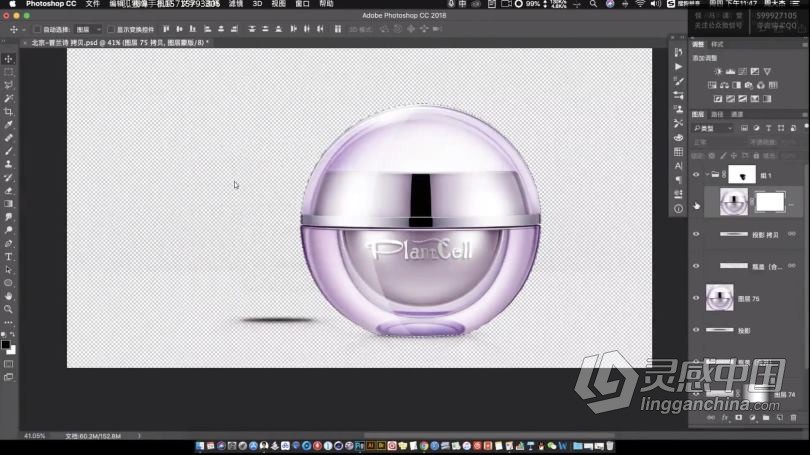Open the Character panel icon
The height and width of the screenshot is (455, 810).
pos(678,166)
